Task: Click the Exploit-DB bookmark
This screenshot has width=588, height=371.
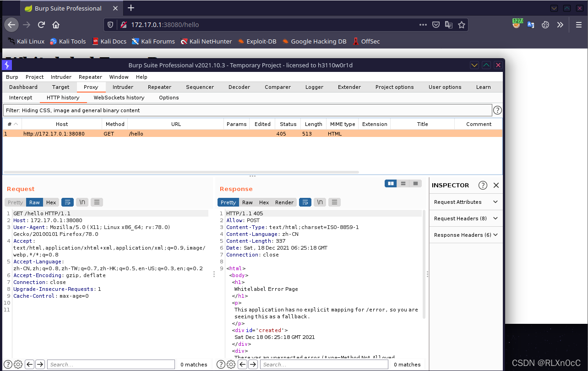Action: pyautogui.click(x=256, y=41)
